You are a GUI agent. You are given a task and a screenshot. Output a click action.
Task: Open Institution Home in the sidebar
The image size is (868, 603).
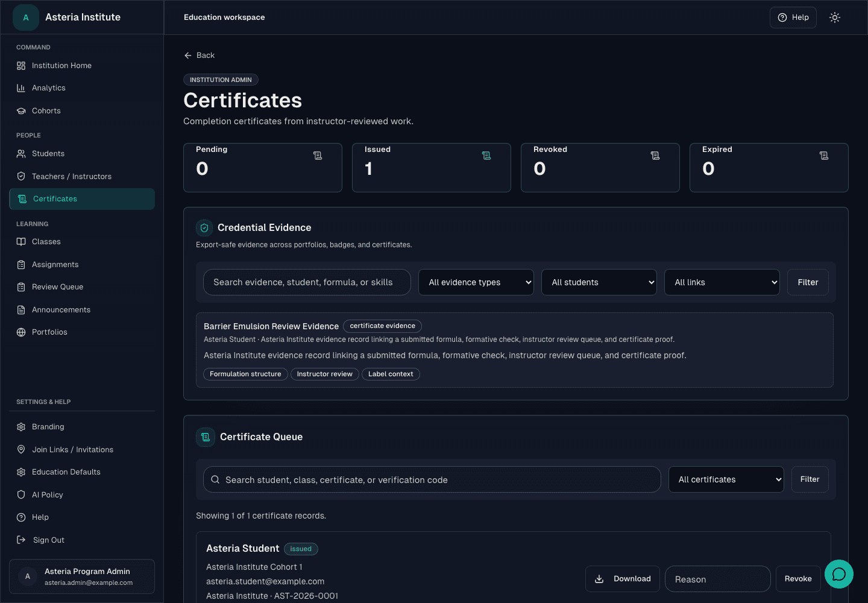82,65
